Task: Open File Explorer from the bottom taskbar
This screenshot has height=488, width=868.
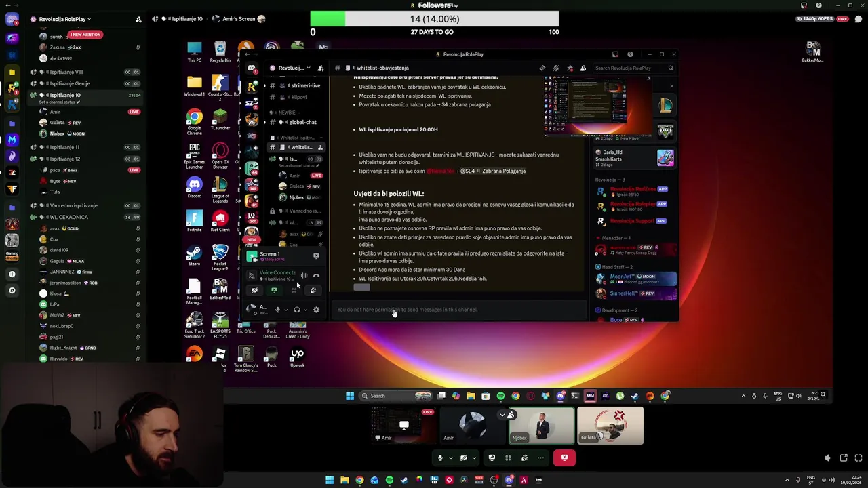Action: [x=344, y=480]
